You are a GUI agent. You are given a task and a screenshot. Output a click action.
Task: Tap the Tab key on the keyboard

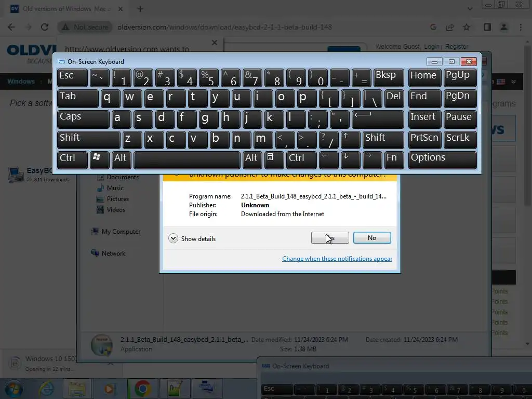pyautogui.click(x=78, y=98)
